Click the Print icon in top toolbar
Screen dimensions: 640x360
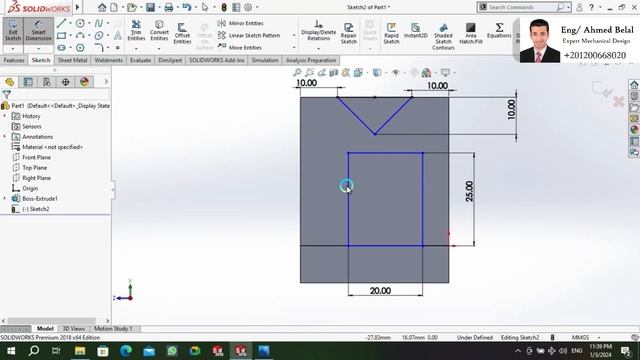[x=169, y=7]
